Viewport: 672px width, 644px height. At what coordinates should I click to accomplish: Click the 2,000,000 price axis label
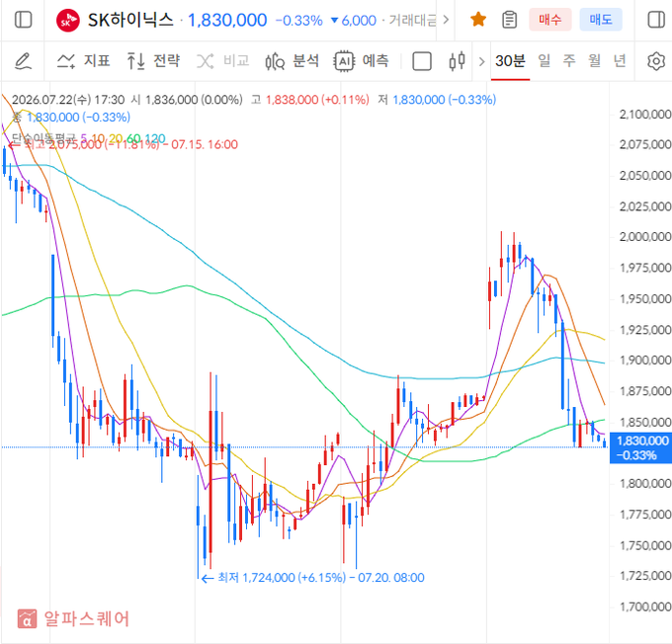(645, 237)
